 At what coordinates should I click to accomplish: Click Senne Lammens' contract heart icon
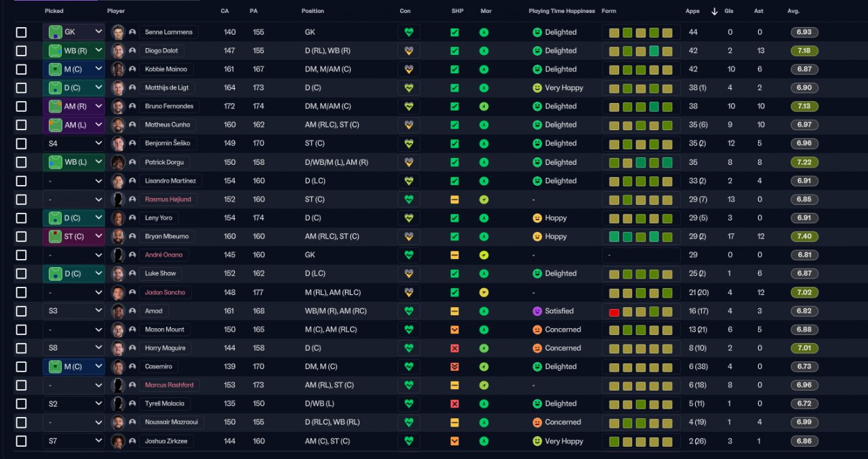point(408,32)
